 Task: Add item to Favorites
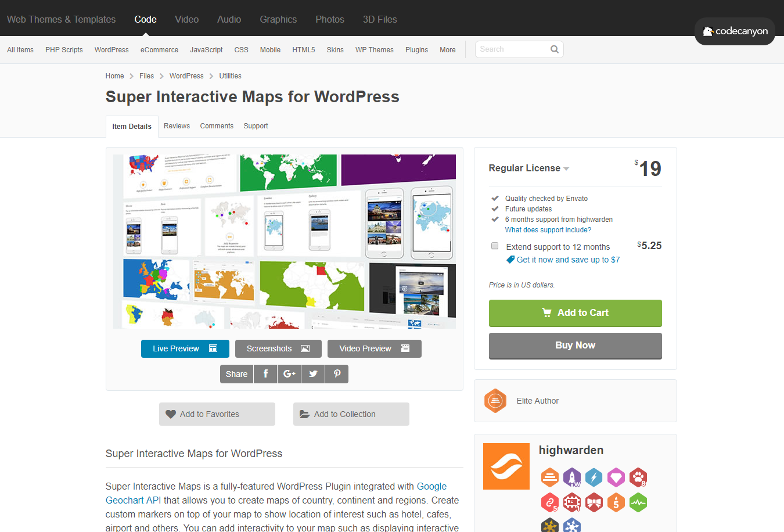point(217,414)
